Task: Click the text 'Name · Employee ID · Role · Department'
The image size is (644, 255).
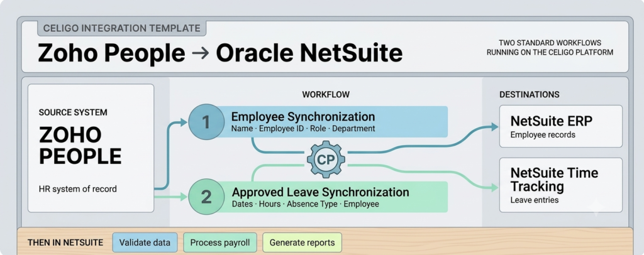Action: point(303,129)
